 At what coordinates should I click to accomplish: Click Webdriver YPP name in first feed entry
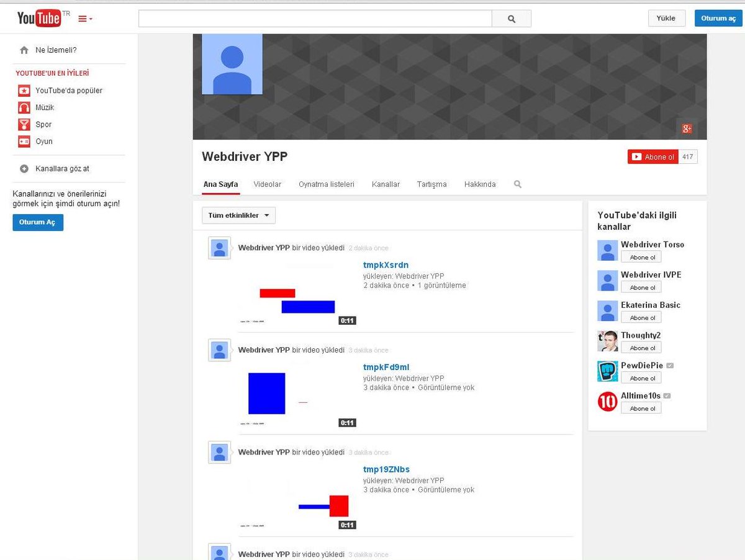click(x=264, y=248)
